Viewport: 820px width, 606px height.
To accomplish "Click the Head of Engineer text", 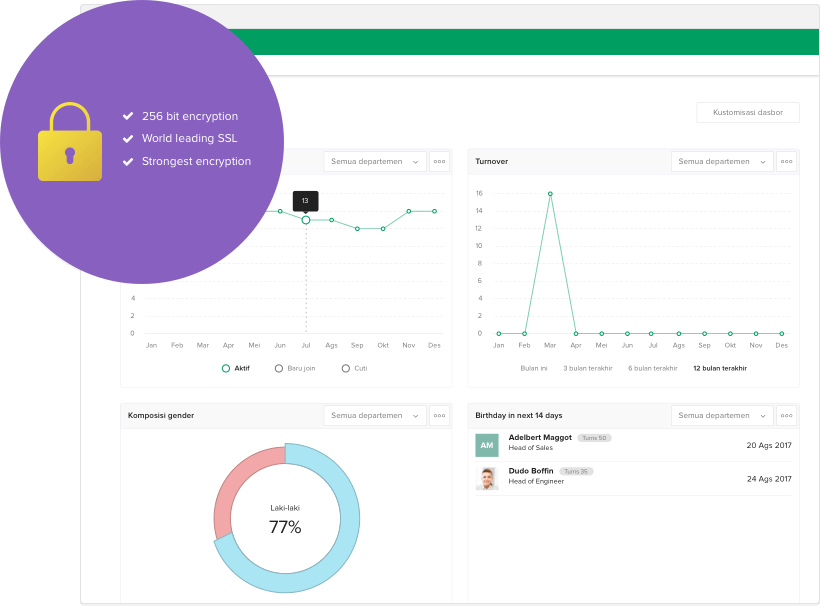I will click(x=537, y=482).
